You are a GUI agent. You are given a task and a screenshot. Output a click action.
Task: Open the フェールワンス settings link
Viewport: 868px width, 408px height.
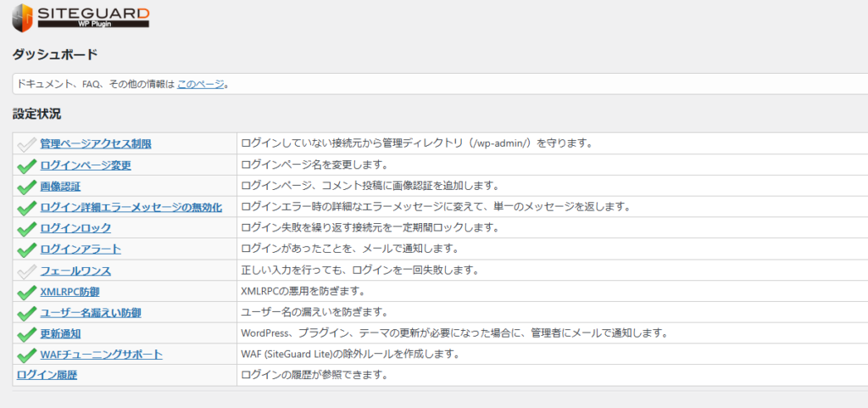(x=75, y=271)
